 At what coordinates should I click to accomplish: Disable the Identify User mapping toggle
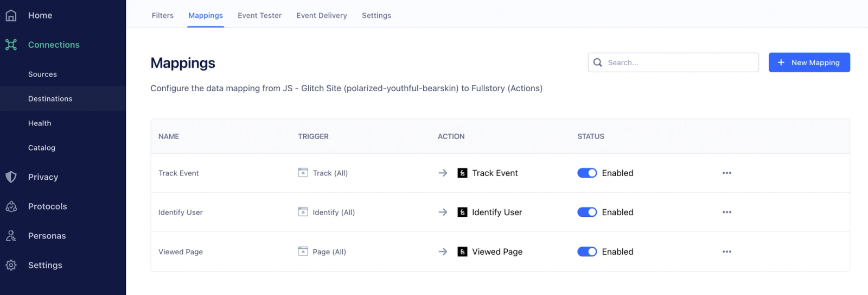(587, 212)
